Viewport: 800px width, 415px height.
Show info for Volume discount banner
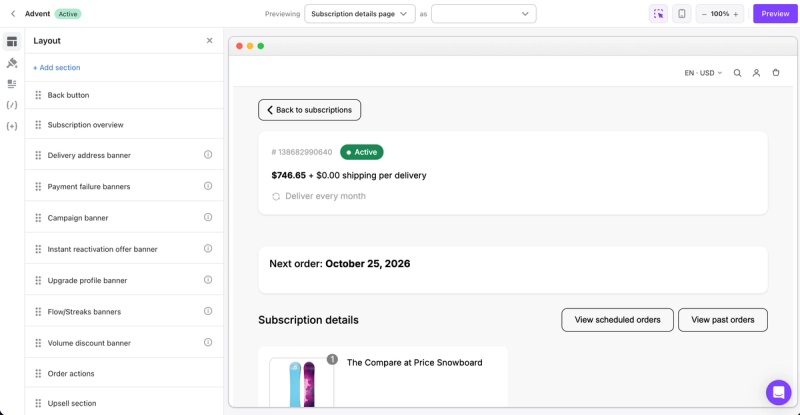pos(208,343)
